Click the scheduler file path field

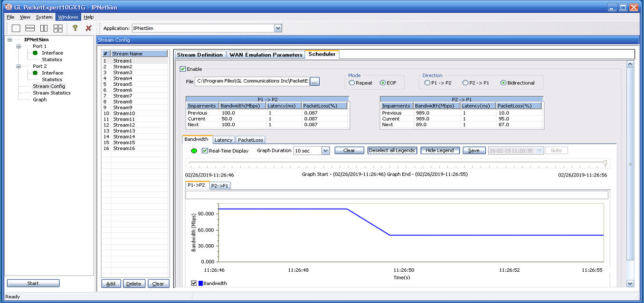tap(253, 82)
